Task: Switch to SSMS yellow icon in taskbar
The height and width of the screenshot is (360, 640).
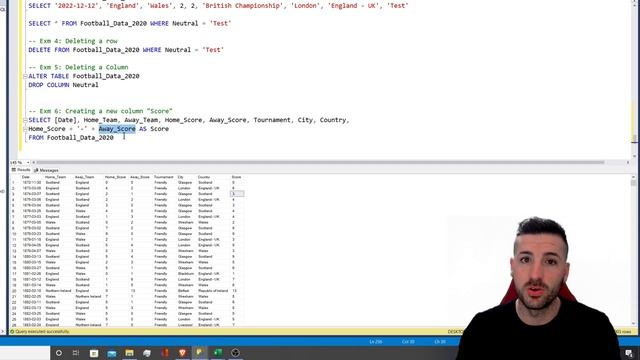Action: click(200, 352)
